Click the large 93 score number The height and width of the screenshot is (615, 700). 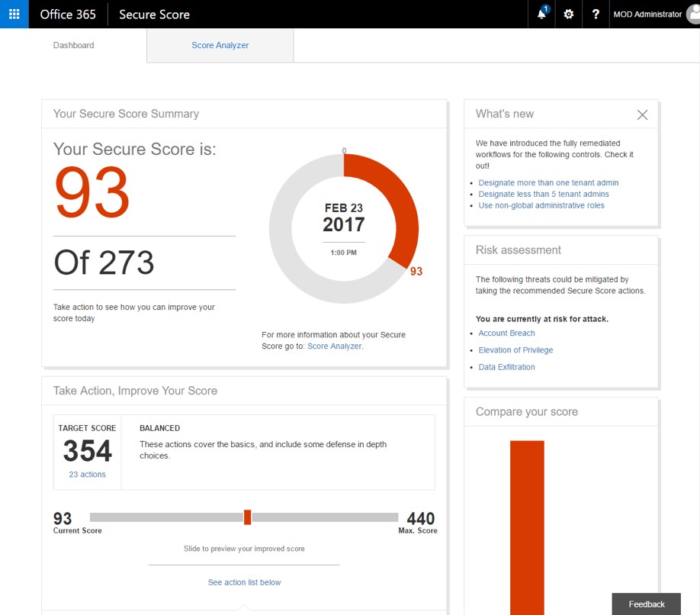click(x=92, y=192)
